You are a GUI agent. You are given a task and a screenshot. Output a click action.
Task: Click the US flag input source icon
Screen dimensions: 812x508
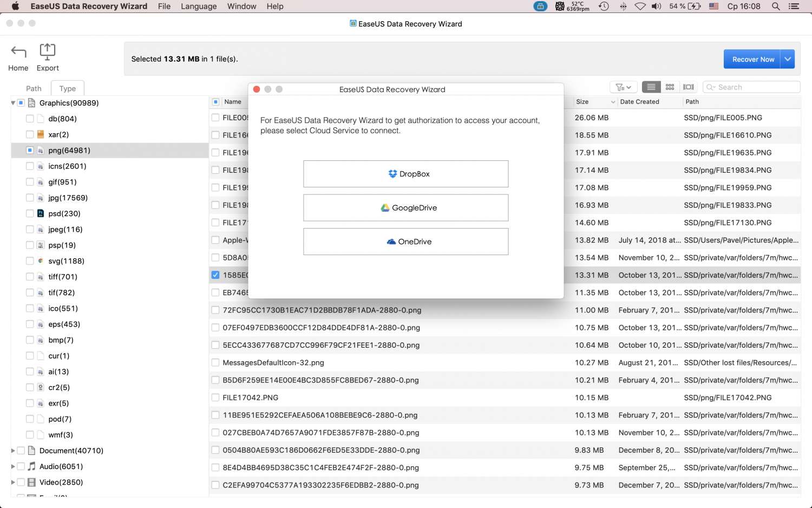713,6
